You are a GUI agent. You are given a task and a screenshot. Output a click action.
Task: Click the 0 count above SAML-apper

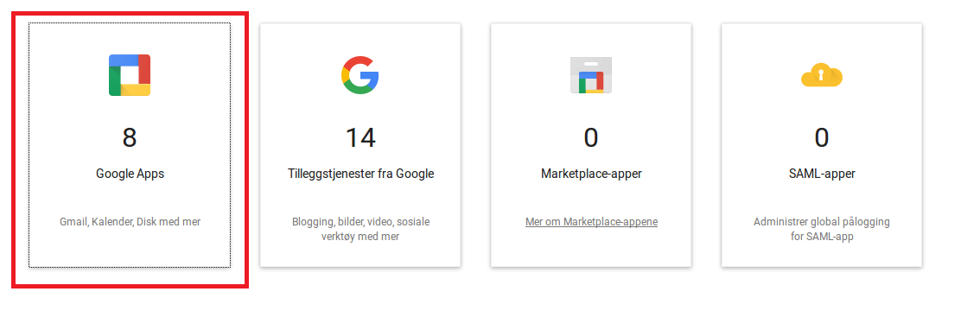click(x=821, y=137)
